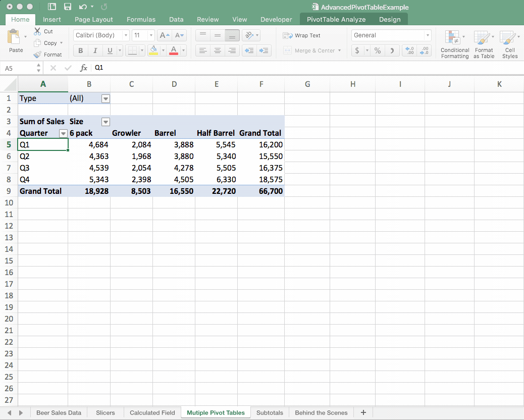Viewport: 524px width, 420px height.
Task: Increase decimal places
Action: [x=409, y=51]
